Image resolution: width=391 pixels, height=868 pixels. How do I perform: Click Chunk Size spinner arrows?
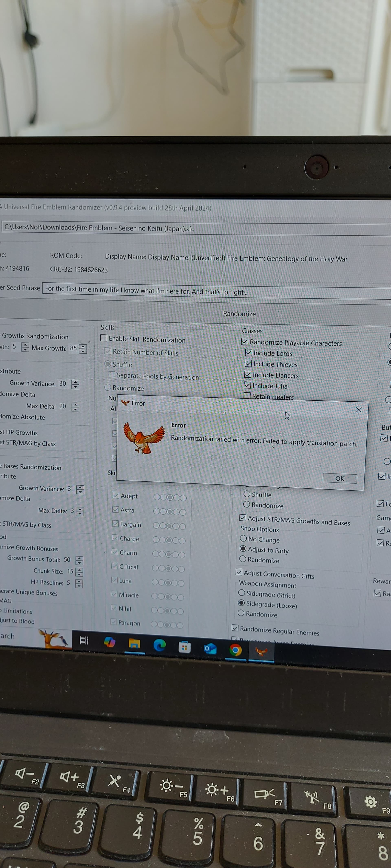click(x=79, y=572)
